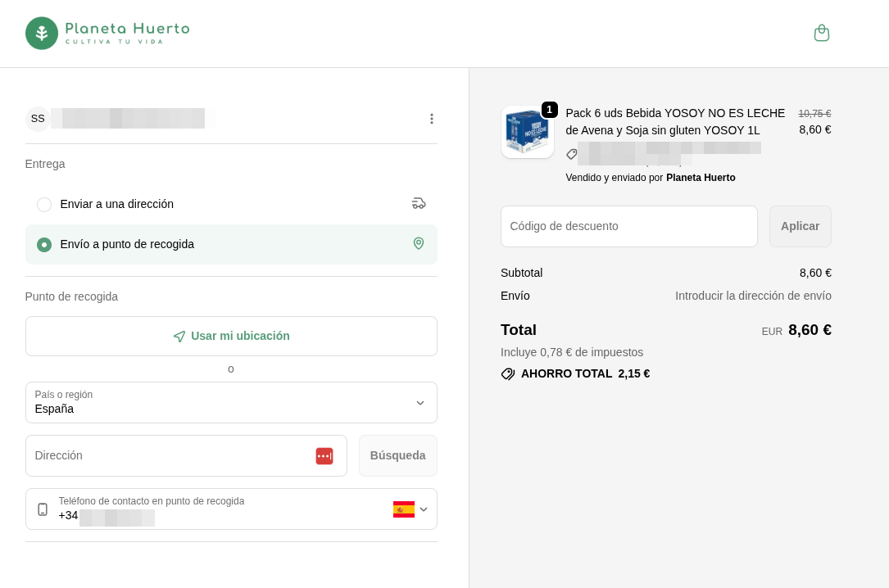Click the crossed-out price 10,75 €

(814, 113)
